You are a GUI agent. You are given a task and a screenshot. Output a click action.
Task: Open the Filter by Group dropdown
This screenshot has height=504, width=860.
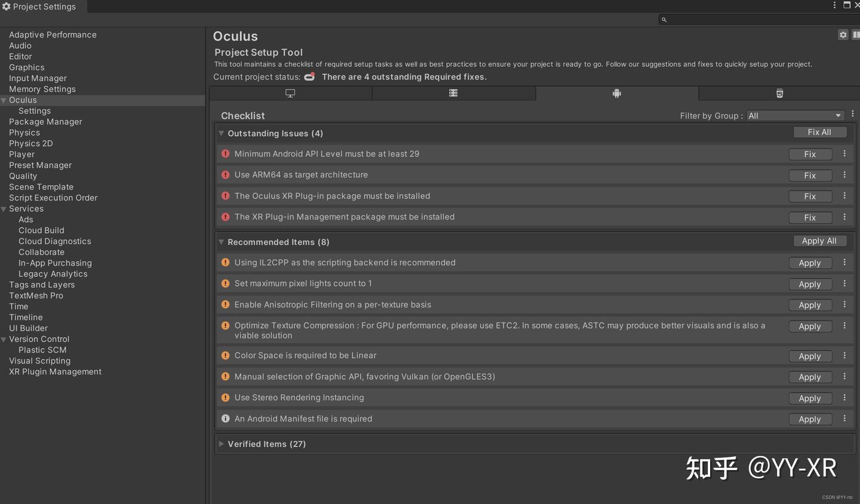pos(795,116)
